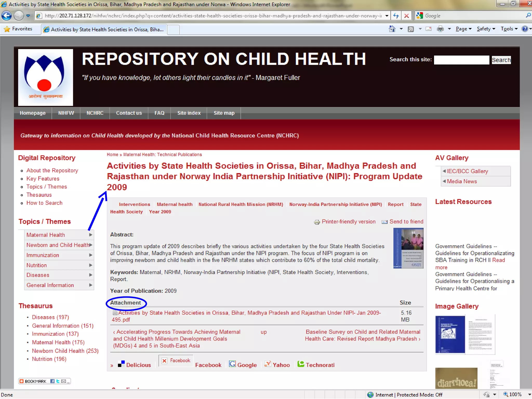Expand the address bar history dropdown
The width and height of the screenshot is (532, 399).
(387, 16)
